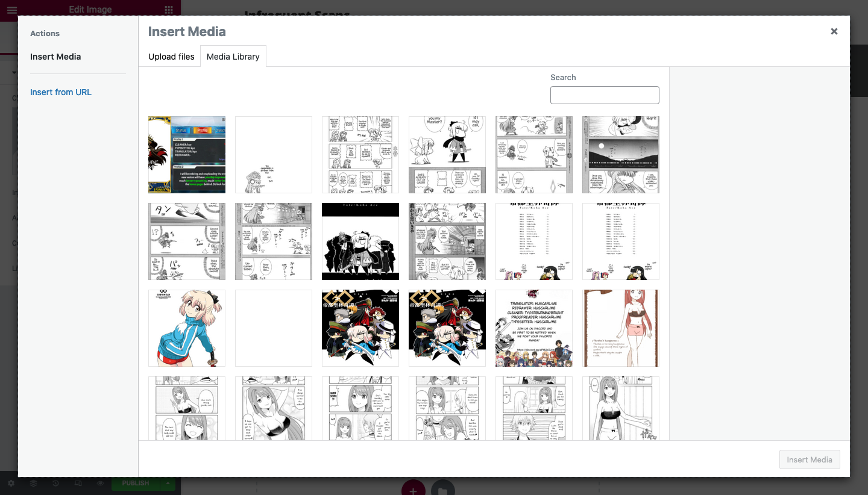Select the "You my Master?" manga thumbnail
The height and width of the screenshot is (495, 868).
coord(447,155)
